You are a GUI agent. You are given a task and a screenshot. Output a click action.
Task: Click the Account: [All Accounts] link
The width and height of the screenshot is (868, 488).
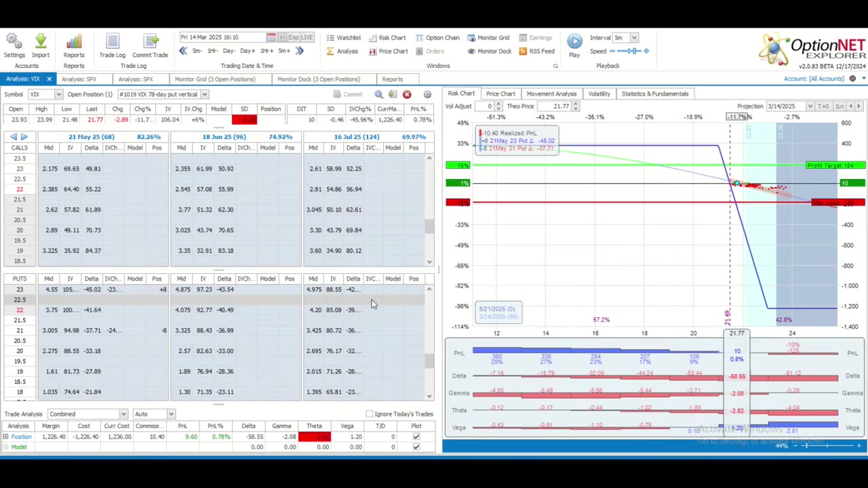pos(814,79)
